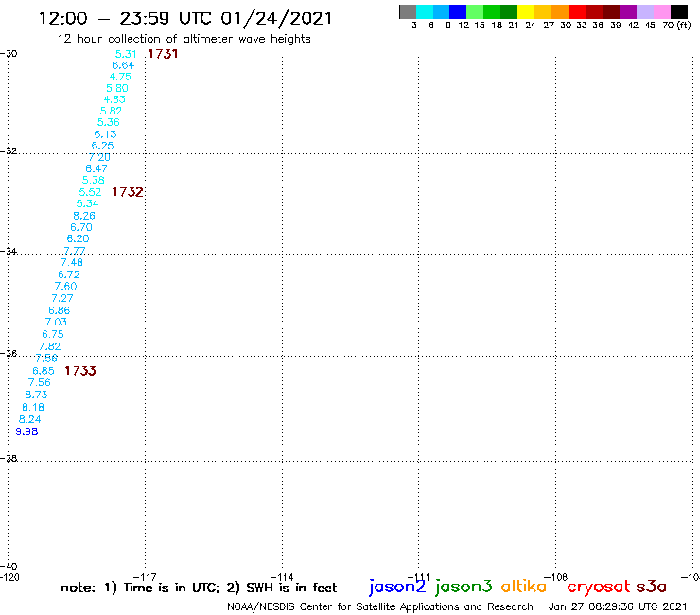This screenshot has height=615, width=700.
Task: Click the wave height value 5.82
Action: pyautogui.click(x=112, y=111)
